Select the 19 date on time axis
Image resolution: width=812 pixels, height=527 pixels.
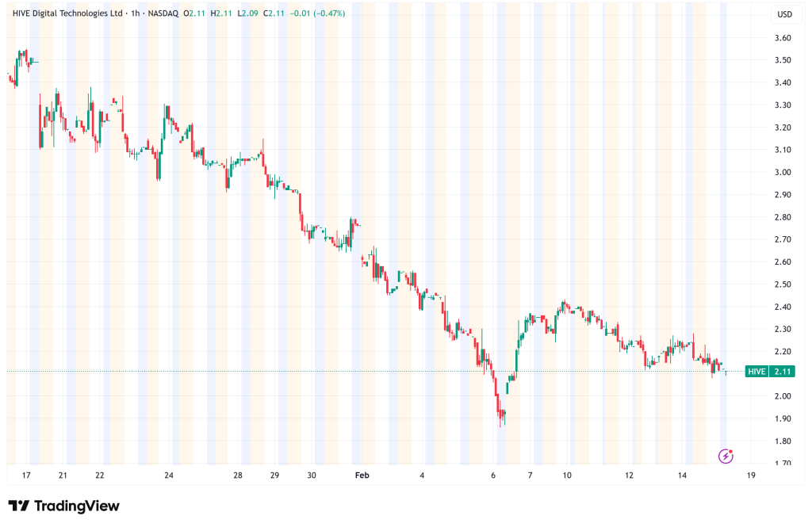[x=750, y=475]
